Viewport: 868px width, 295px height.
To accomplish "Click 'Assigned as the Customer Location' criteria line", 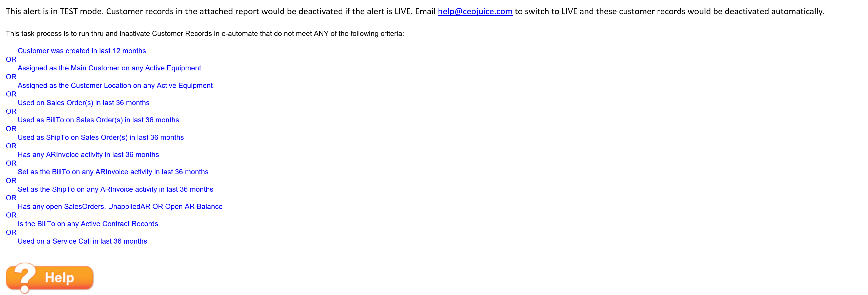I will coord(115,86).
